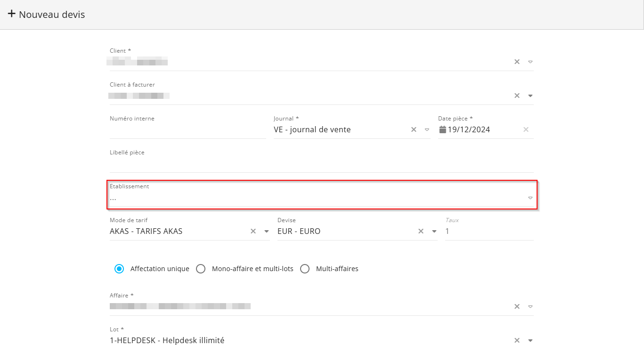
Task: Select Affectation unique radio button
Action: (120, 269)
